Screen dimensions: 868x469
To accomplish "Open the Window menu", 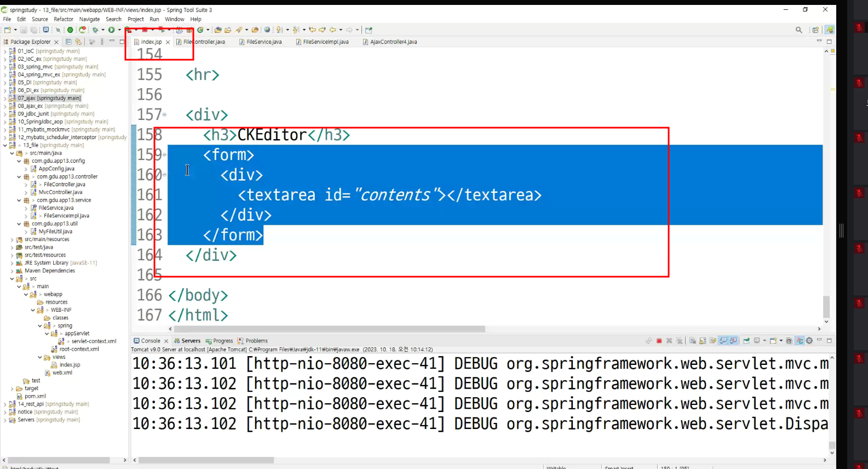I will coord(175,19).
